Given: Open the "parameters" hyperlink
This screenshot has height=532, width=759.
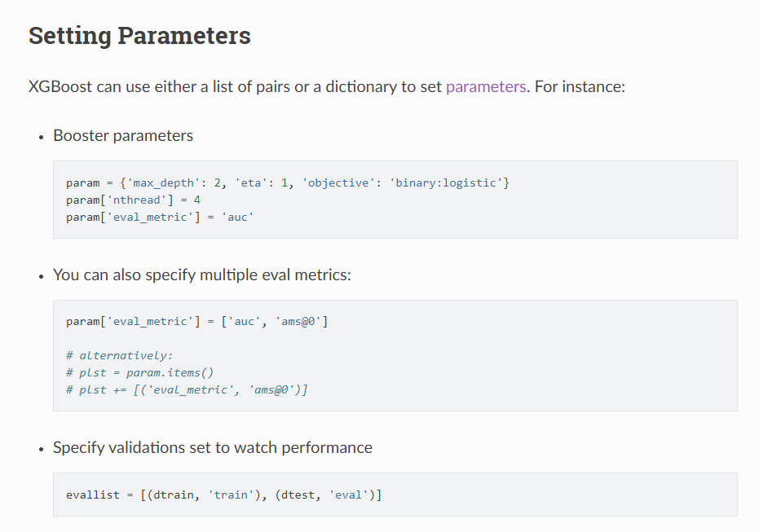Looking at the screenshot, I should 486,86.
